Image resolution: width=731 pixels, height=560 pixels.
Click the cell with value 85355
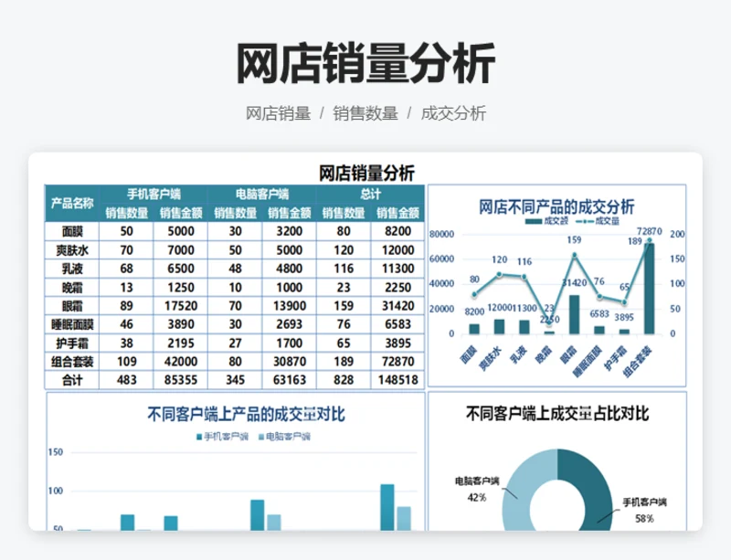(181, 380)
